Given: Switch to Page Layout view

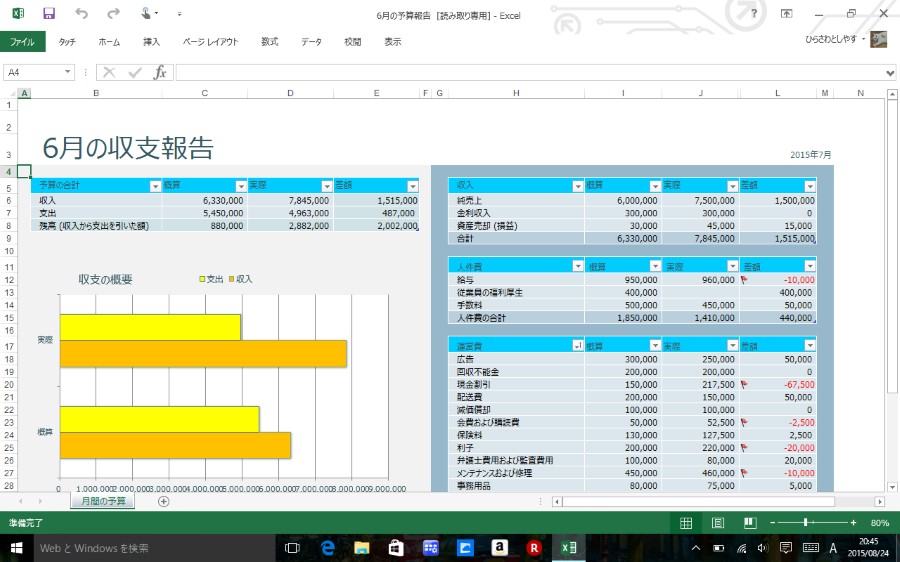Looking at the screenshot, I should tap(718, 523).
